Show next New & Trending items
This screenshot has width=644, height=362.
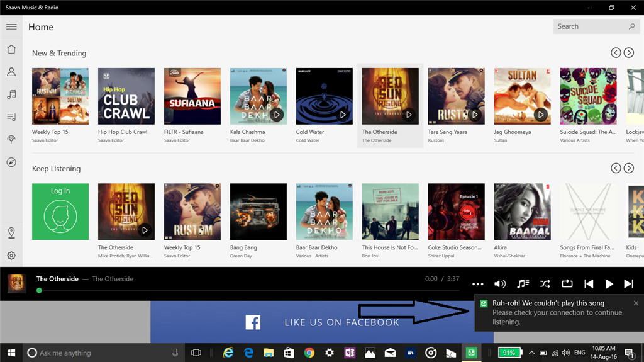(629, 53)
